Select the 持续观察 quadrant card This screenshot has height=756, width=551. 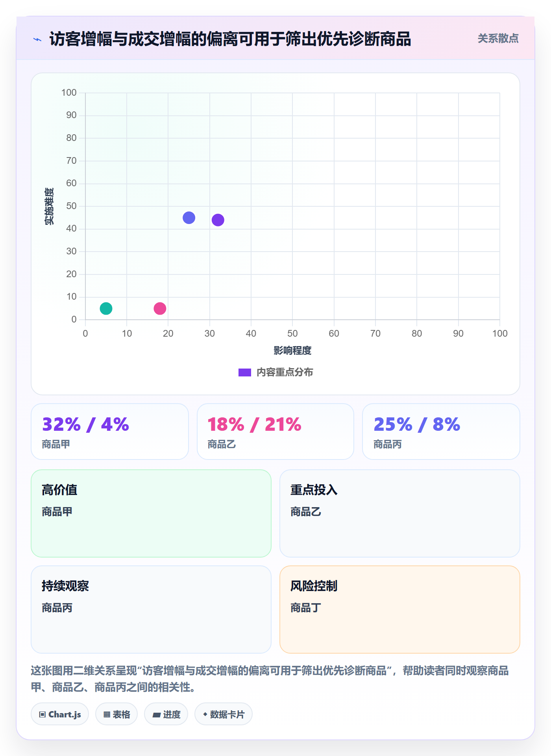[x=151, y=610]
